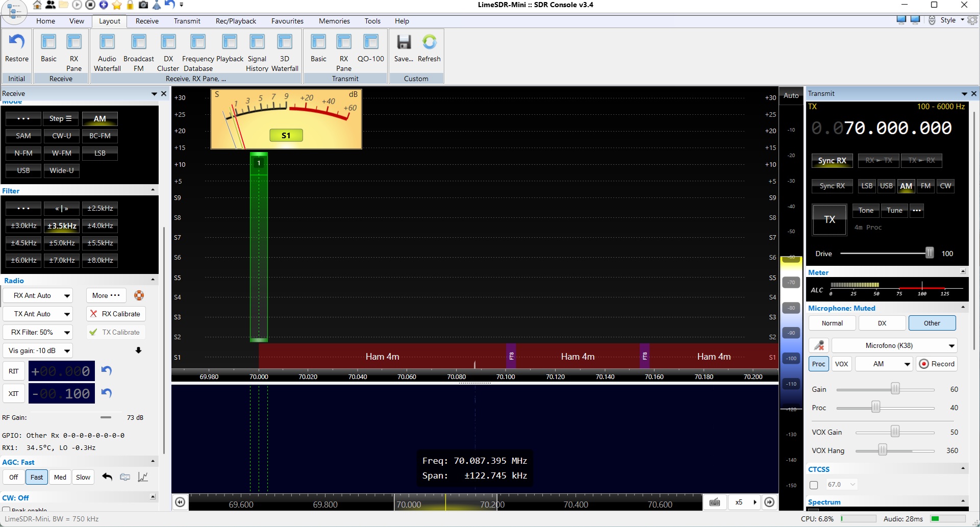Start recording with the Record button
This screenshot has width=980, height=527.
tap(937, 364)
